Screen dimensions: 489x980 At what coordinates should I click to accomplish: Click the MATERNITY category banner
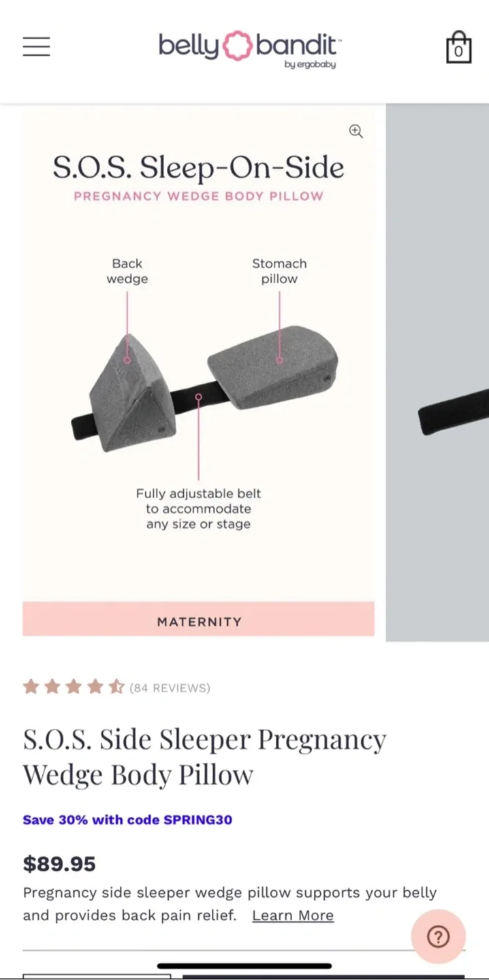(x=198, y=621)
